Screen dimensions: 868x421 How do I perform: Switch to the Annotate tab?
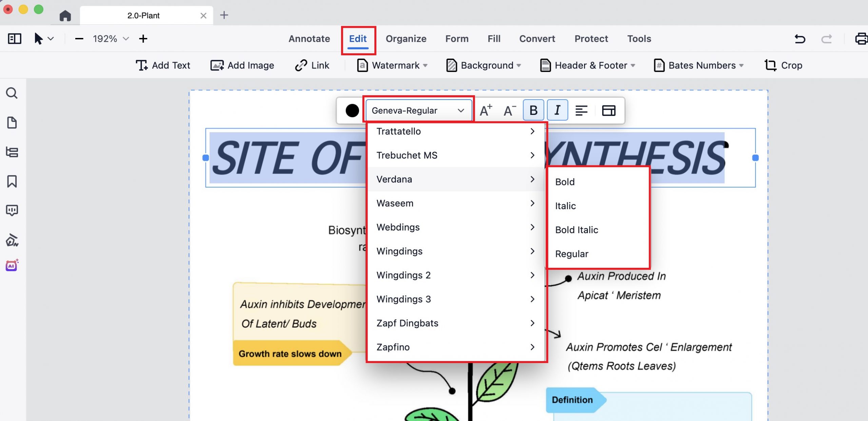[x=309, y=39]
